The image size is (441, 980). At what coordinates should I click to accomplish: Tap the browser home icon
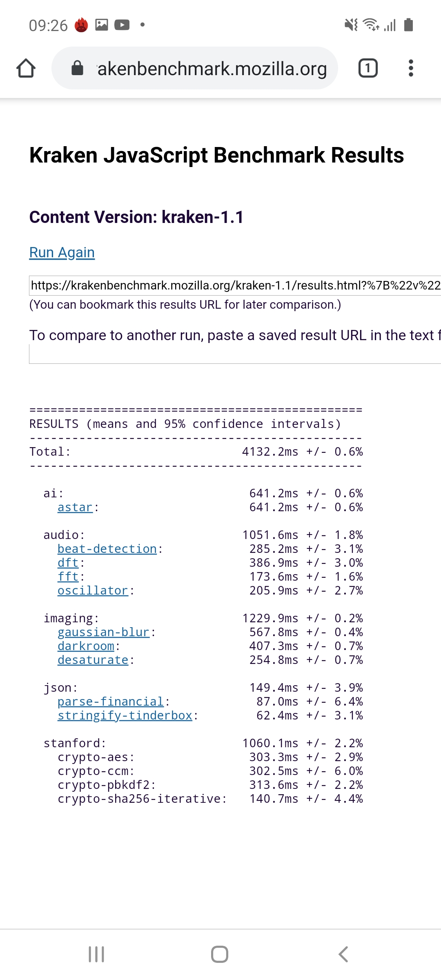(26, 68)
